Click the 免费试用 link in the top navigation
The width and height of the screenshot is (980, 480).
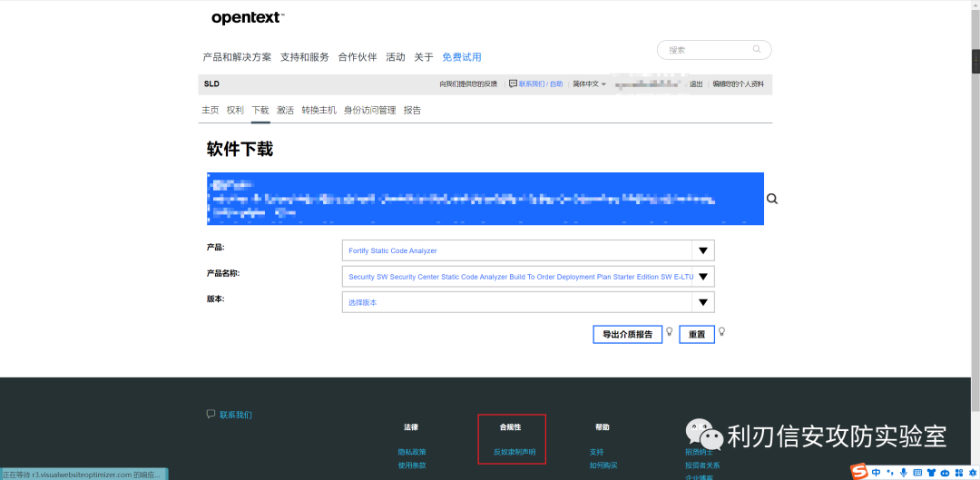462,57
